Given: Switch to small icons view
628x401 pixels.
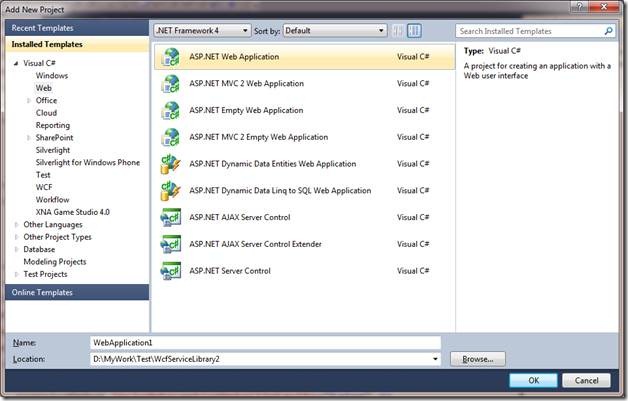Looking at the screenshot, I should point(400,31).
